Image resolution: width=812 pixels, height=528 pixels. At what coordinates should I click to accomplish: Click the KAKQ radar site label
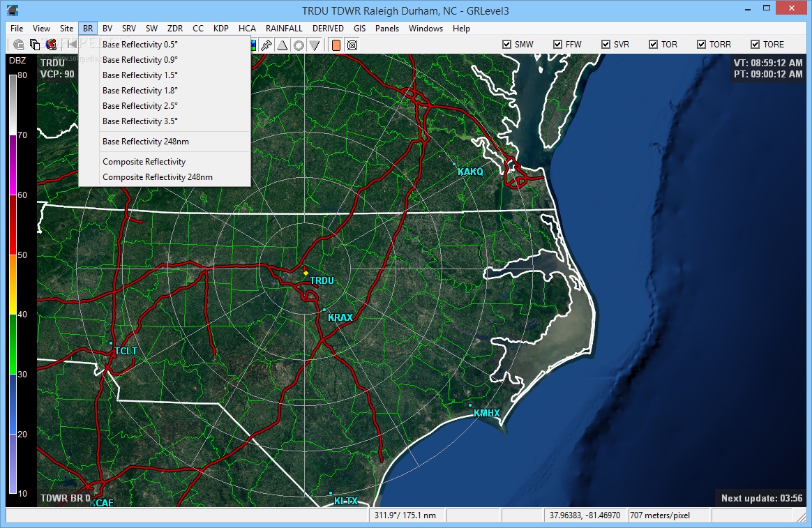click(470, 172)
